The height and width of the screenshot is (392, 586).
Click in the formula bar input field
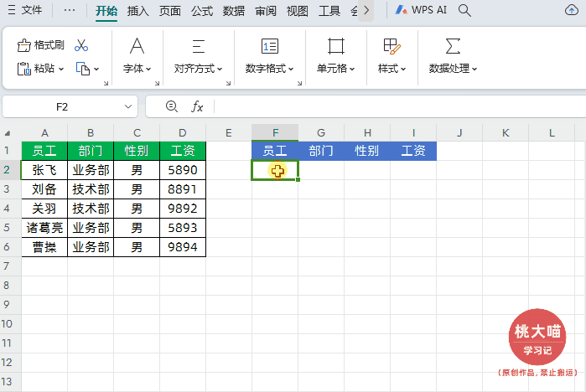[394, 106]
